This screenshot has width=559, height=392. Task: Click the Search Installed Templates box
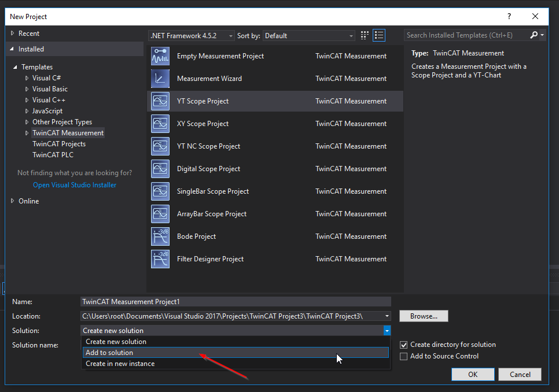pos(467,35)
